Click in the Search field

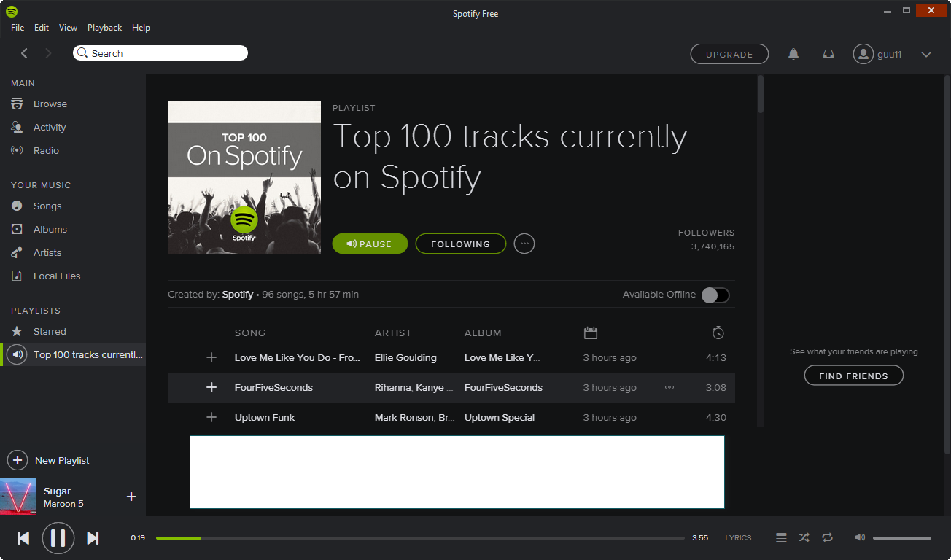coord(160,53)
